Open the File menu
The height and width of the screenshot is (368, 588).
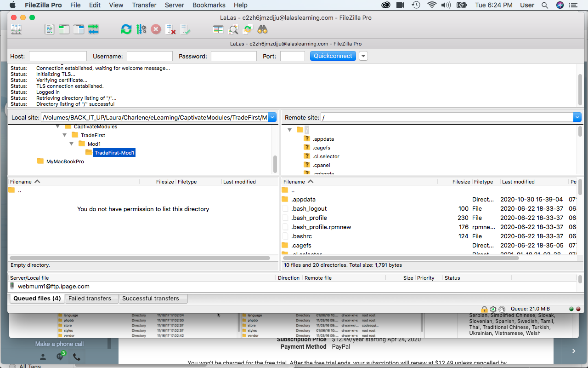click(75, 5)
